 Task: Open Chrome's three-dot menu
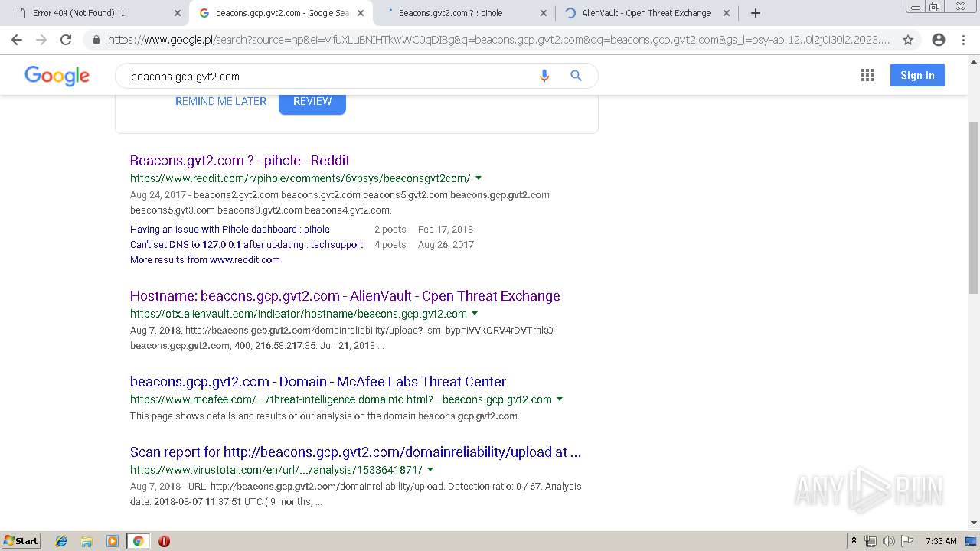pos(963,40)
